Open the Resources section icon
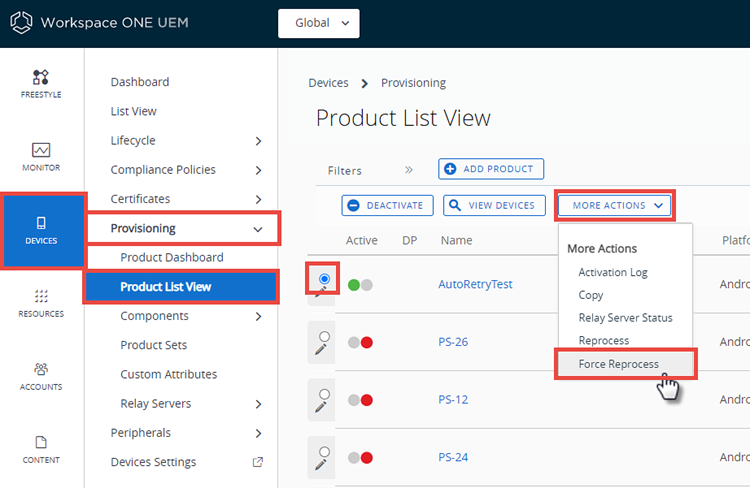750x488 pixels. [x=41, y=296]
